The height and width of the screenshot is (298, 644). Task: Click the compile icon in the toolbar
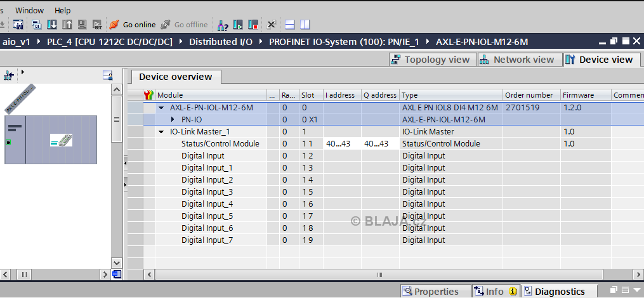tap(37, 25)
